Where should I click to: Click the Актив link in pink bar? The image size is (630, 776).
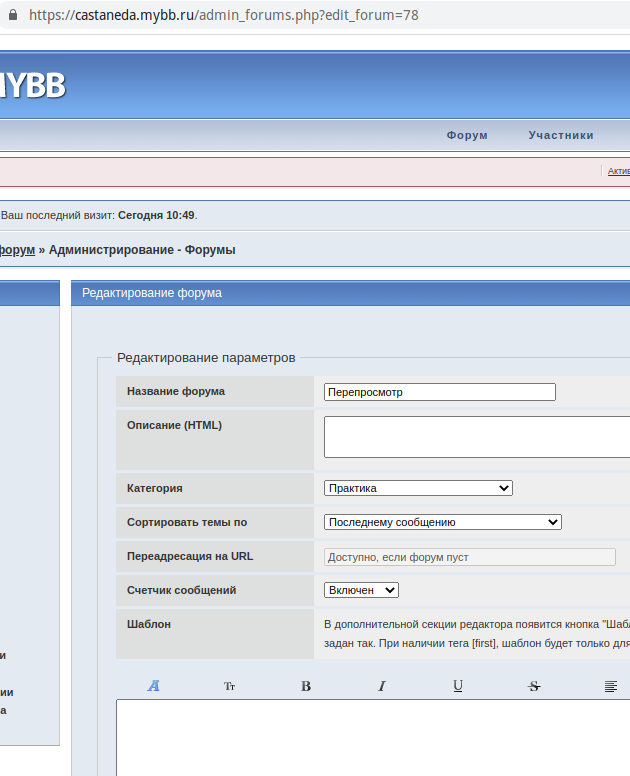point(619,171)
